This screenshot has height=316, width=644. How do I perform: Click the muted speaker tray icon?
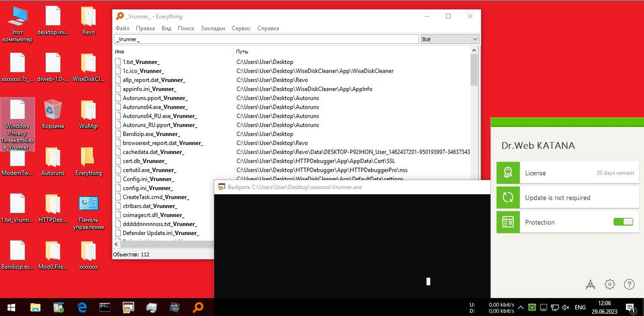click(x=566, y=307)
